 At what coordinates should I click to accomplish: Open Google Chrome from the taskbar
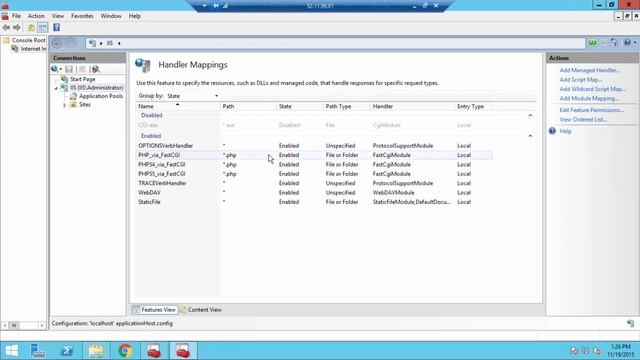coord(125,351)
